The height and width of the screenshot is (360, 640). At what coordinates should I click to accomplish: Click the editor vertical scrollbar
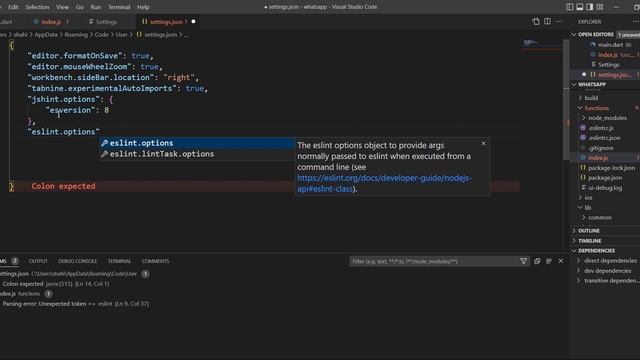click(x=566, y=100)
